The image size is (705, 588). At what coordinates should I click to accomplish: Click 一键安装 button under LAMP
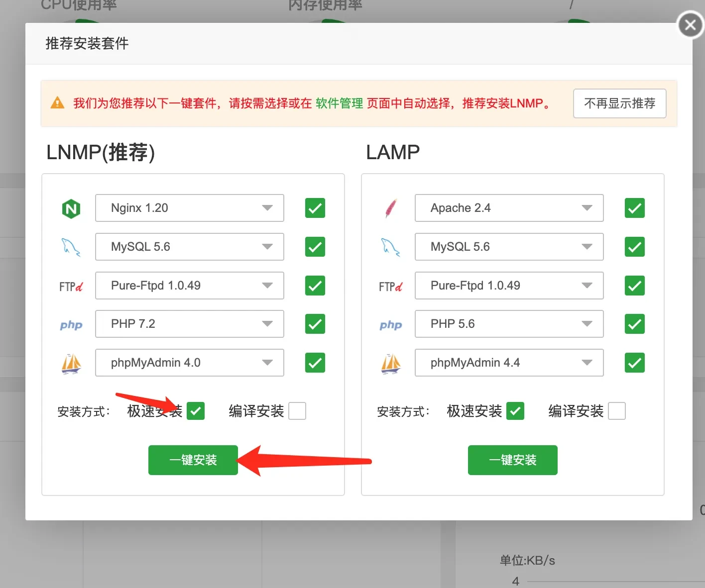click(x=513, y=460)
